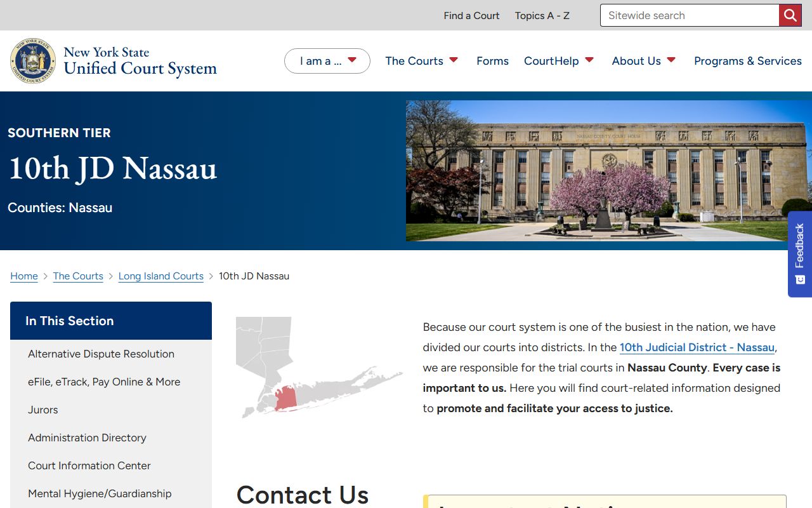Click the Home breadcrumb link

coord(24,276)
